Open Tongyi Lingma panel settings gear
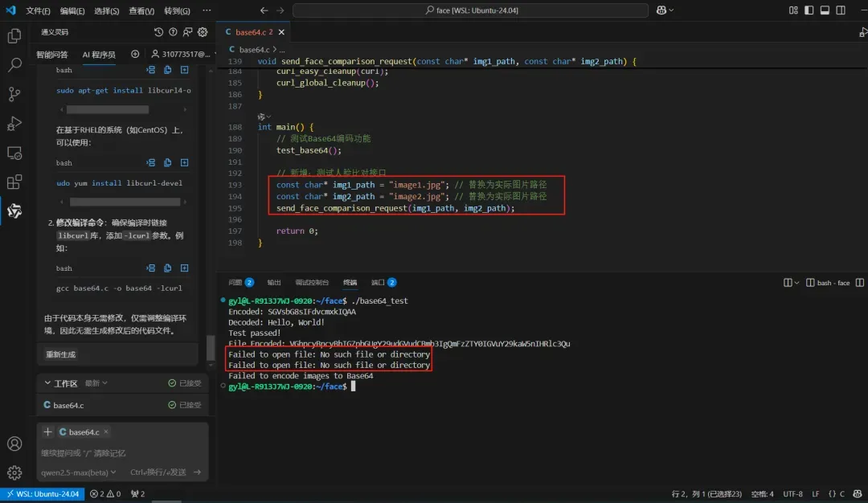Viewport: 868px width, 503px height. pyautogui.click(x=203, y=32)
